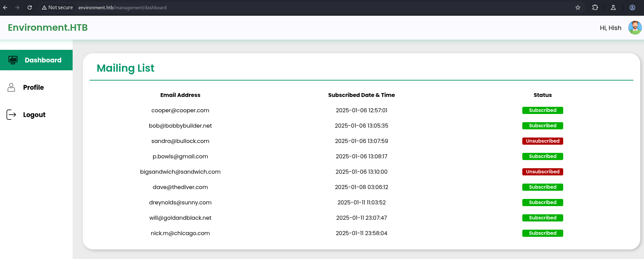Click Subscribed badge for p.bowls@gmail.com
The image size is (644, 259).
543,157
